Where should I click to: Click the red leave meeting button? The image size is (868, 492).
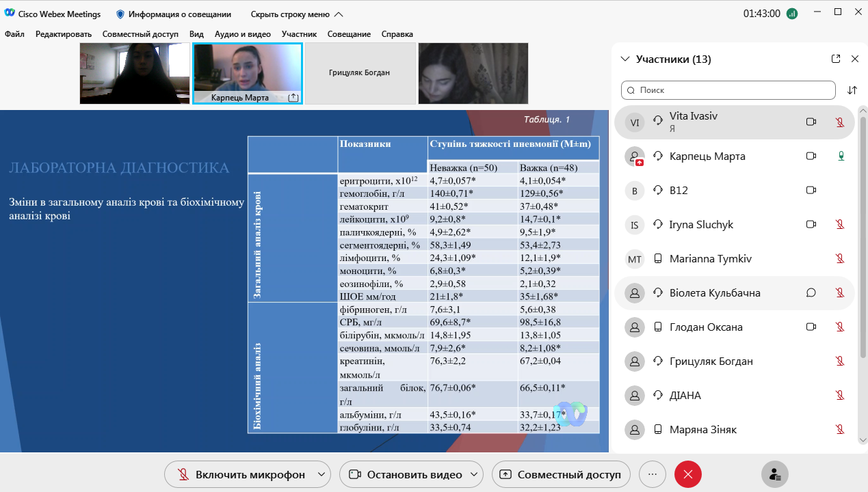tap(687, 474)
